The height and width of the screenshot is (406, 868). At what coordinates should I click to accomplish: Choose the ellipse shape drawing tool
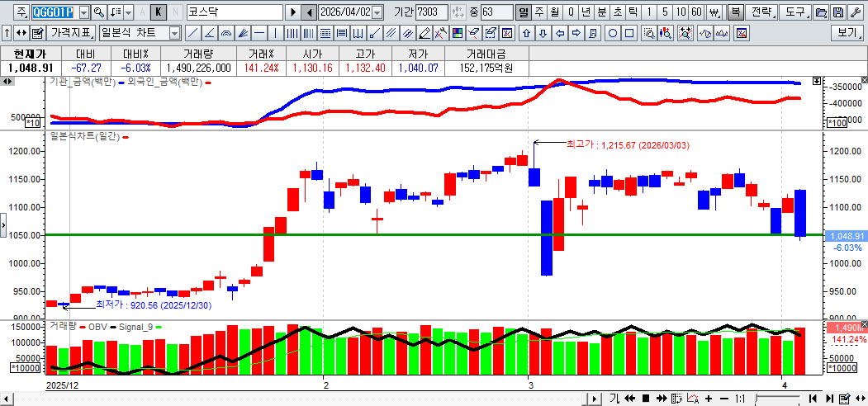(x=614, y=33)
